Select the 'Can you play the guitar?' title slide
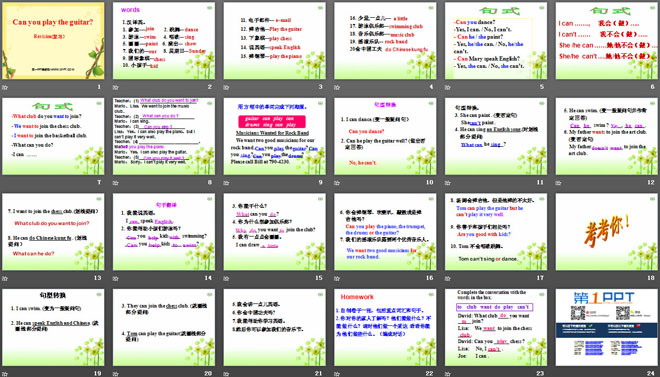The width and height of the screenshot is (660, 377). [53, 41]
